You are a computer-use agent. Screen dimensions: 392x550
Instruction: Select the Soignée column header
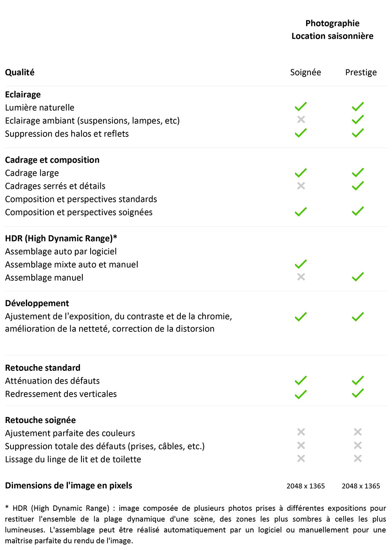[305, 73]
